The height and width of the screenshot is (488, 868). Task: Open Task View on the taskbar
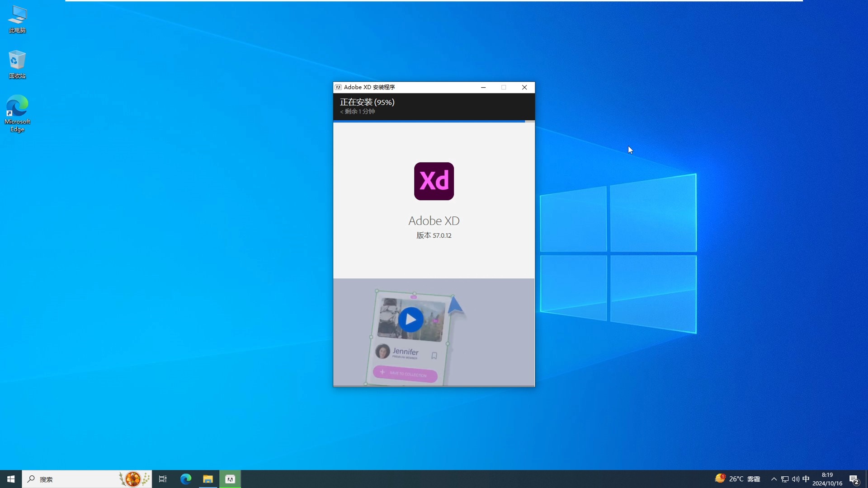coord(163,479)
